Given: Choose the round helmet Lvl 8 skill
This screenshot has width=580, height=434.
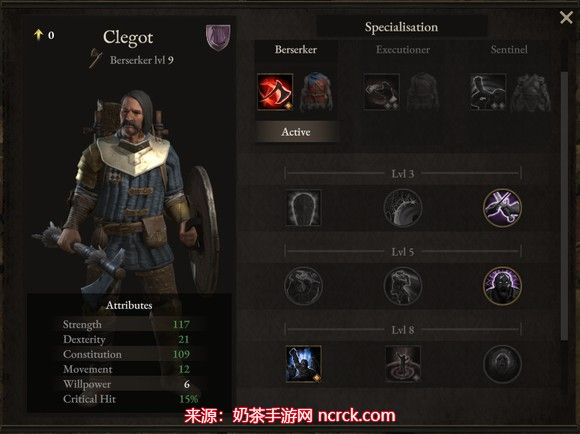Looking at the screenshot, I should 502,364.
